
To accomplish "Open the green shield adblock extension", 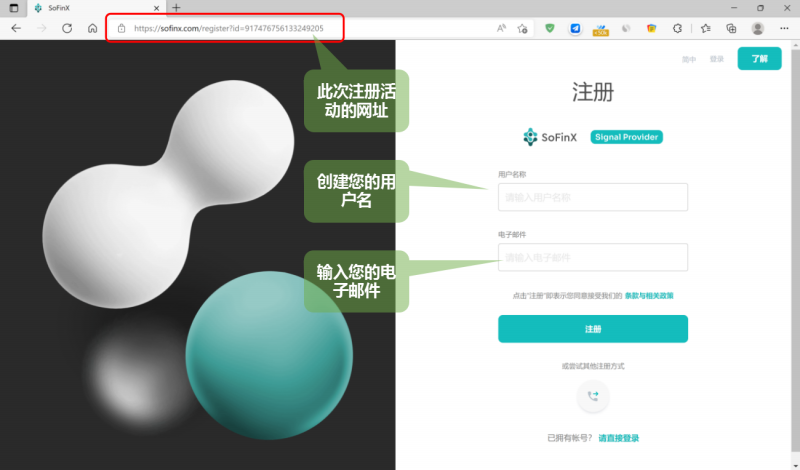I will [549, 29].
